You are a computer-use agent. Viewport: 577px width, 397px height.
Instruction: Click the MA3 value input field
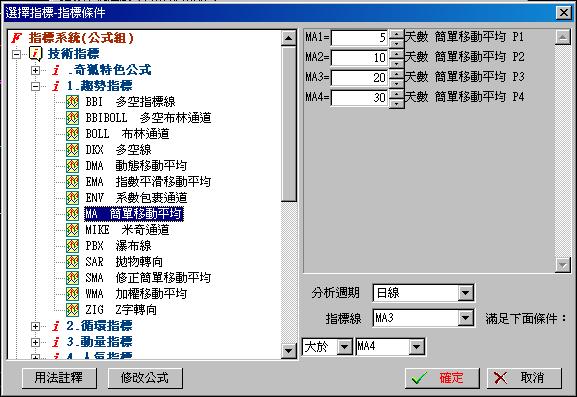(360, 78)
